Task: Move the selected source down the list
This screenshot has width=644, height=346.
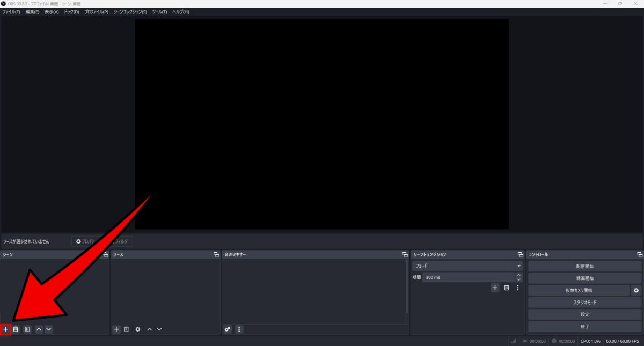Action: (159, 329)
